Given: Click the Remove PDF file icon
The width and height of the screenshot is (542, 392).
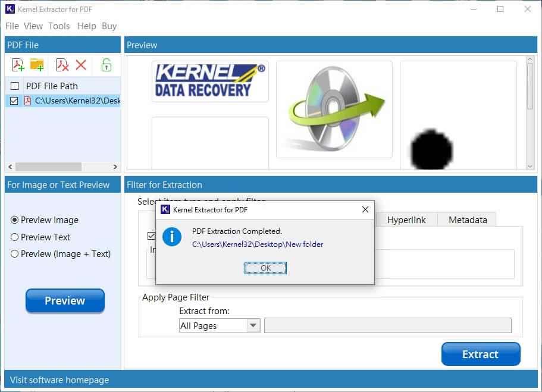Looking at the screenshot, I should click(62, 65).
